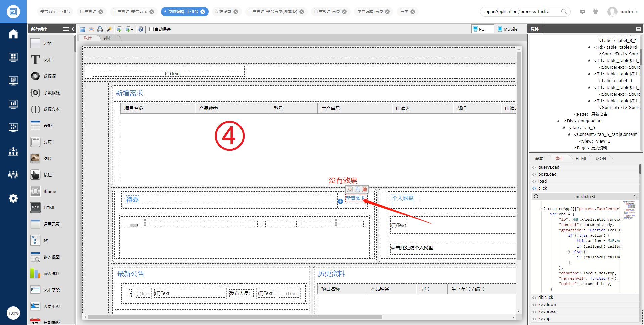Open help via blue question mark icon
The width and height of the screenshot is (644, 325).
click(141, 30)
